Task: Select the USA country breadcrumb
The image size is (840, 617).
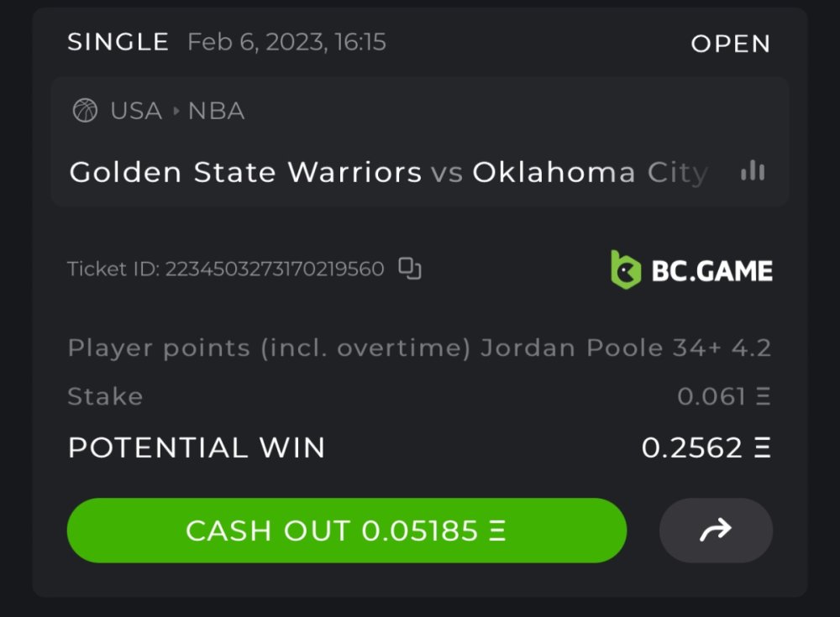Action: (136, 111)
